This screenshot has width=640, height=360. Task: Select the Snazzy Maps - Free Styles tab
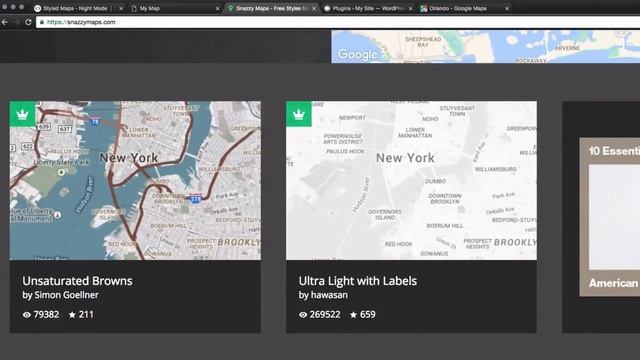272,8
